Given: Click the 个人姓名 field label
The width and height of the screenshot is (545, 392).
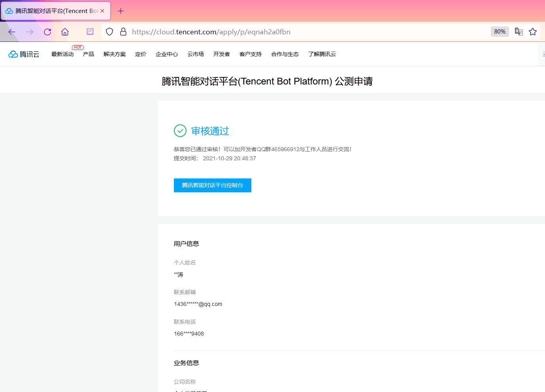Looking at the screenshot, I should pyautogui.click(x=185, y=263).
